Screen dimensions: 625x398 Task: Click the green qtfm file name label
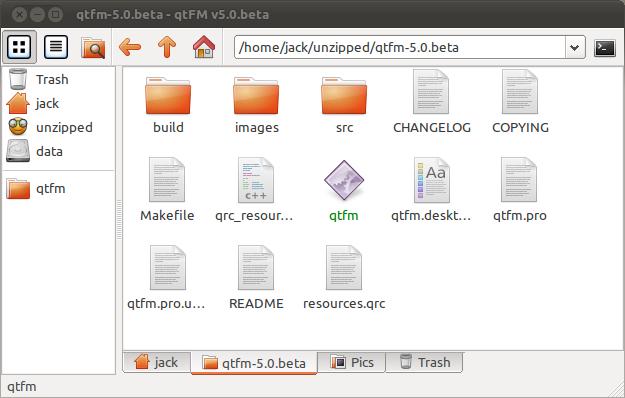point(344,216)
